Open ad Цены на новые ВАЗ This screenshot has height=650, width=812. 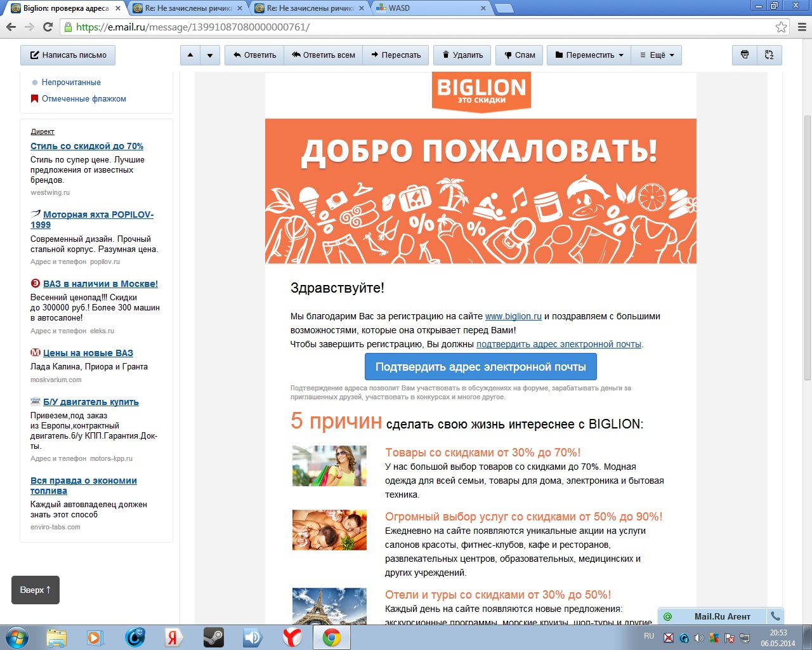coord(88,353)
